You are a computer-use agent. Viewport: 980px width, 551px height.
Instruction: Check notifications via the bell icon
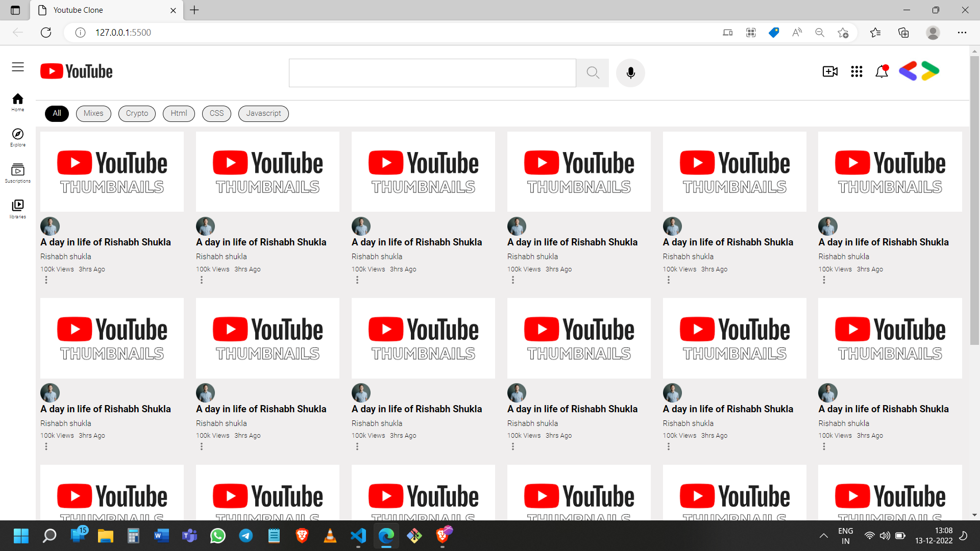[x=882, y=71]
